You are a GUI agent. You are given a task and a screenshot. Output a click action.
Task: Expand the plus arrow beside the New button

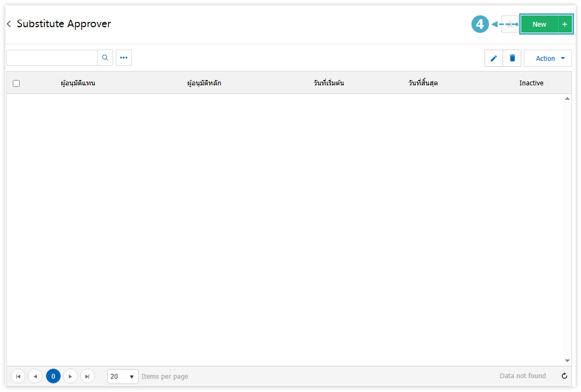pos(564,24)
